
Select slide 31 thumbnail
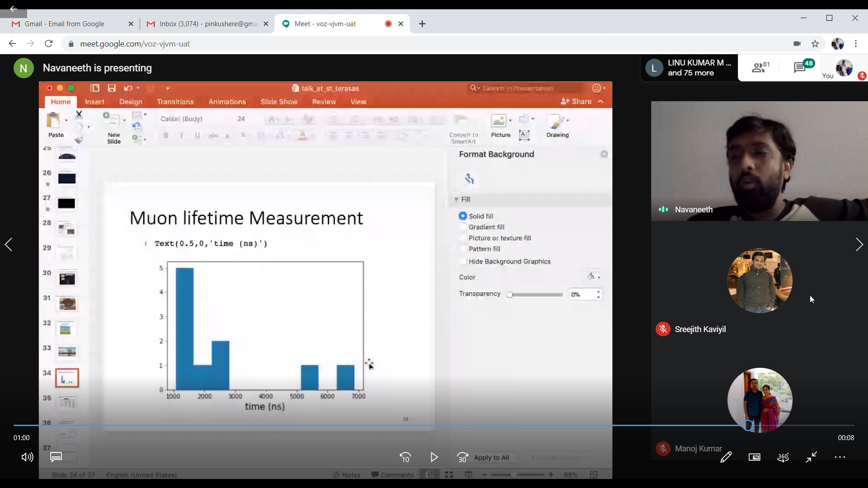[67, 304]
